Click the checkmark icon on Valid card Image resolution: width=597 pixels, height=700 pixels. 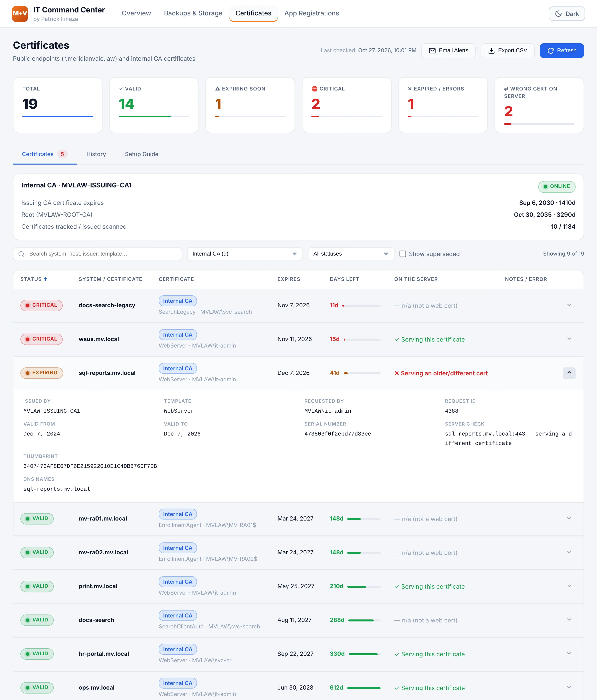(x=121, y=88)
